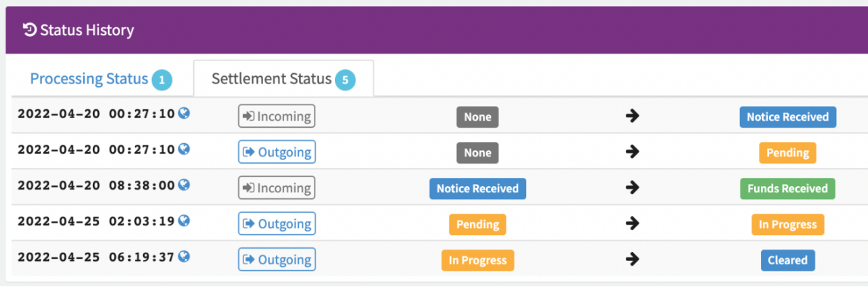Screen dimensions: 868x288
Task: Click arrow icon in the Funds Received row
Action: click(632, 188)
